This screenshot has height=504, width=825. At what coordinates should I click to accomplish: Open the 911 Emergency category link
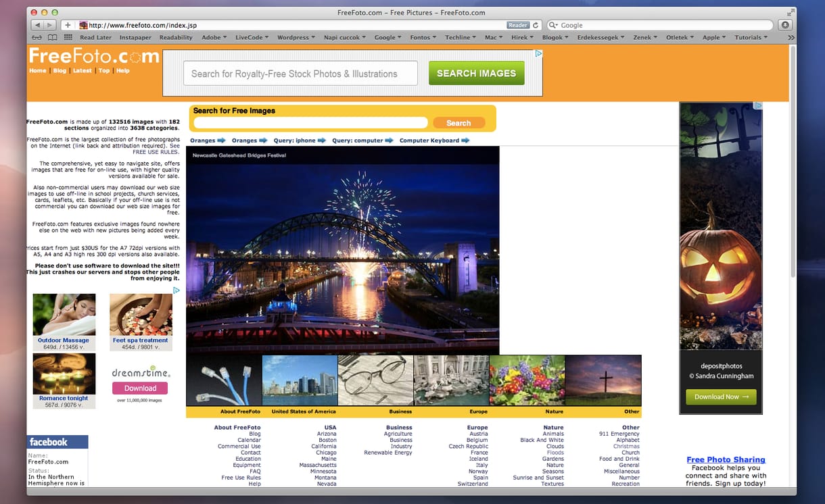[619, 434]
